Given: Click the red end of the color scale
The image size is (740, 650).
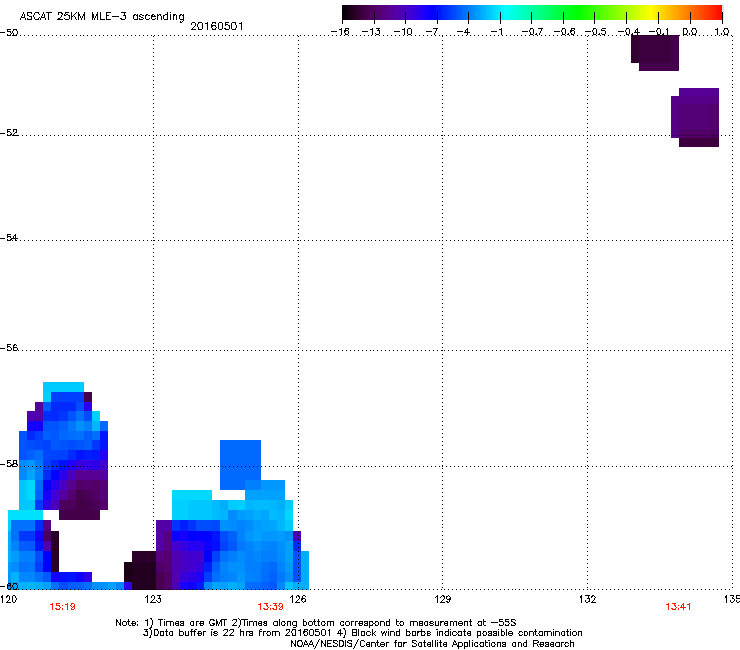Looking at the screenshot, I should [x=713, y=12].
